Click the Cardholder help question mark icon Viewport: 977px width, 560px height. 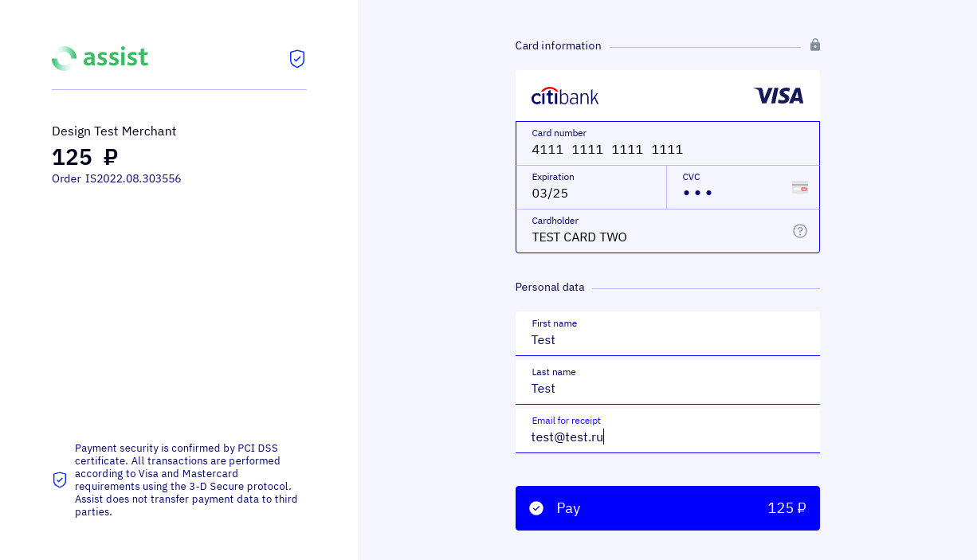pyautogui.click(x=800, y=231)
